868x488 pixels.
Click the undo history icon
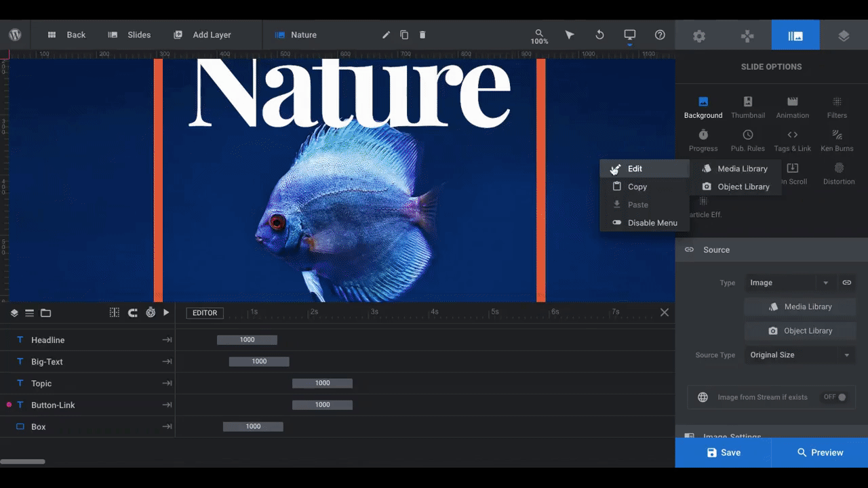pos(599,35)
